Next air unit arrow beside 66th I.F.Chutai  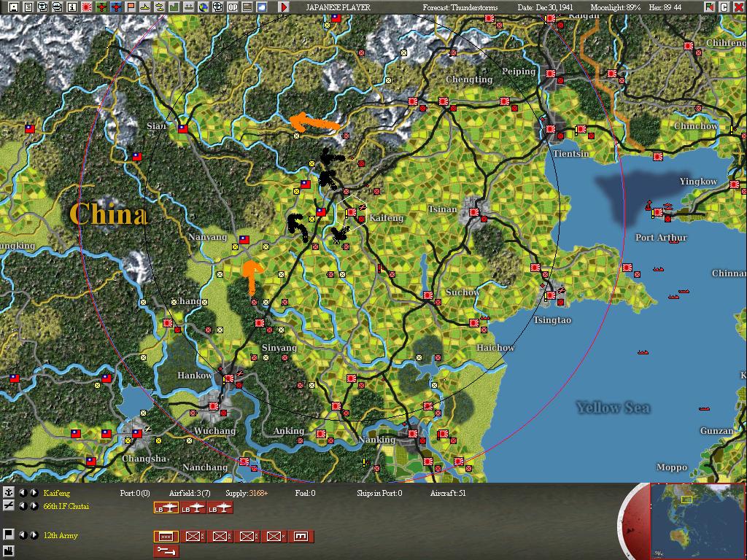(x=34, y=506)
